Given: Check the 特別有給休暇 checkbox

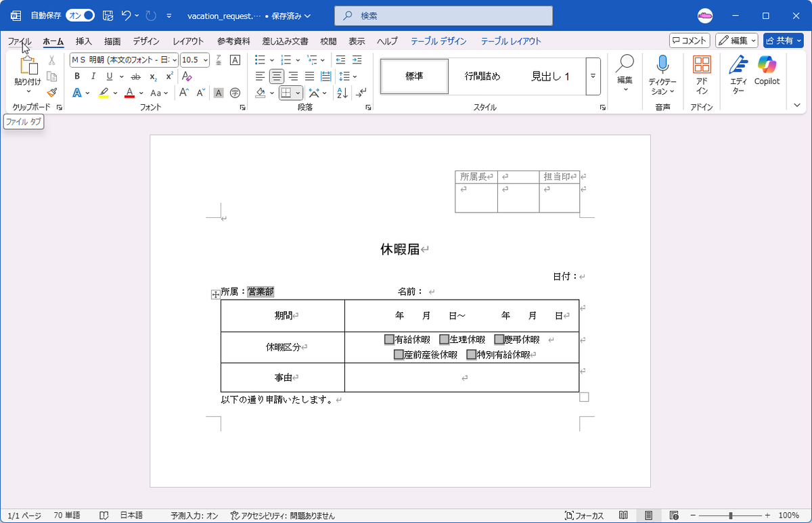Looking at the screenshot, I should [471, 355].
